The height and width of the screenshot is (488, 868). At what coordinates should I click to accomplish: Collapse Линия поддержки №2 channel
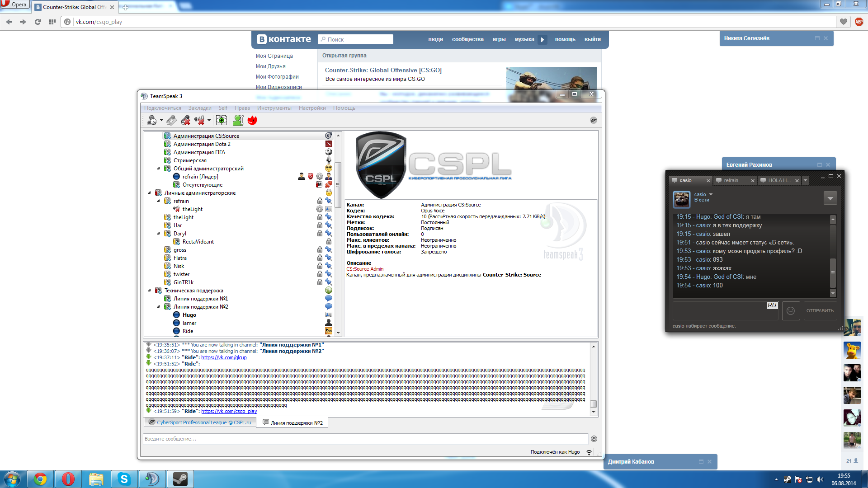[158, 307]
